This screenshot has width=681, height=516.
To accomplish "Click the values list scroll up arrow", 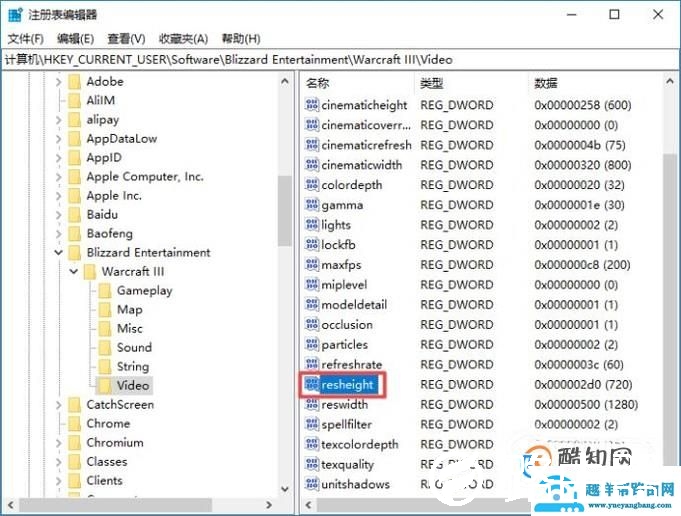I will (669, 82).
